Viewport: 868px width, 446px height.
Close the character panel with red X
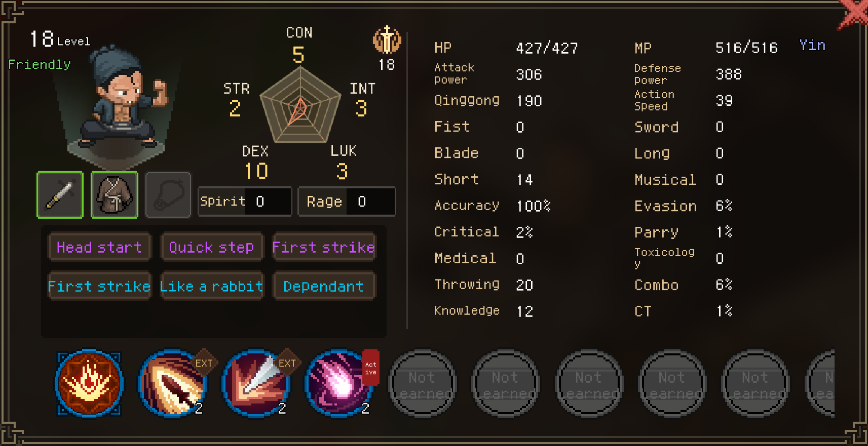[x=853, y=14]
